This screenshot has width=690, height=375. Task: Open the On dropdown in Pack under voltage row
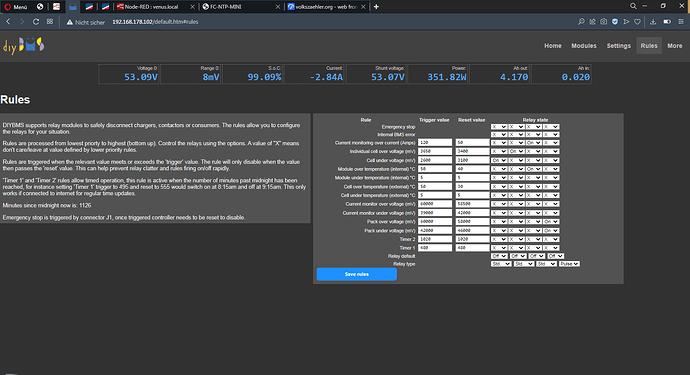pyautogui.click(x=551, y=231)
